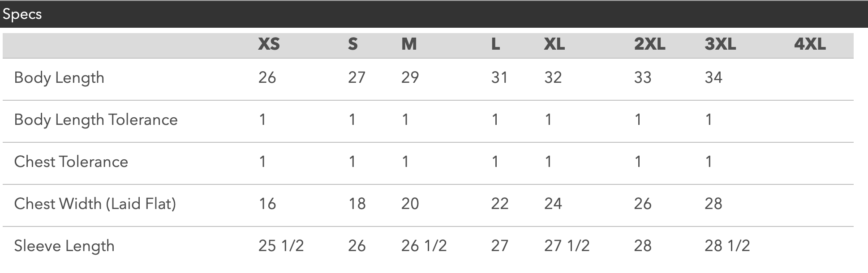Screen dimensions: 868x273
Task: Select the XS size column header
Action: point(269,44)
